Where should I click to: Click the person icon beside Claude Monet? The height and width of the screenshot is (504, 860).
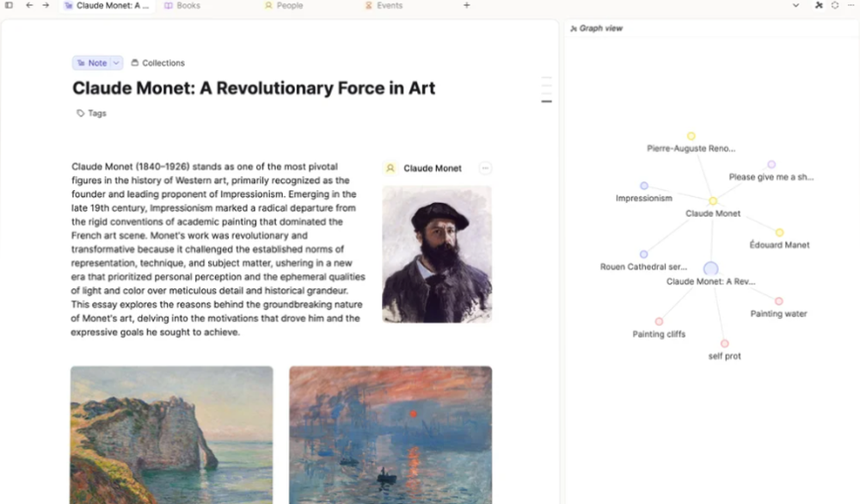coord(390,169)
